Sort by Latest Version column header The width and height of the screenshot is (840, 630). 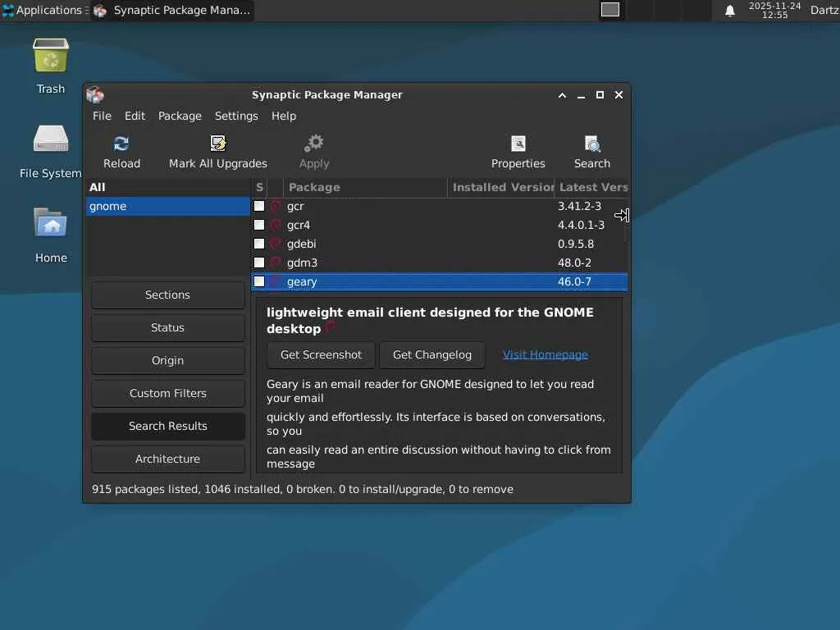click(591, 187)
